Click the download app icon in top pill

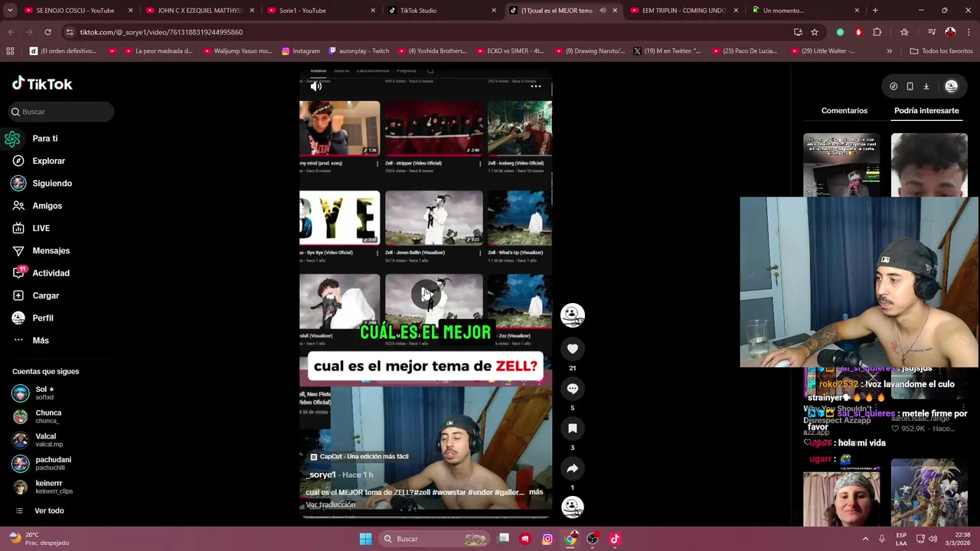[x=926, y=86]
